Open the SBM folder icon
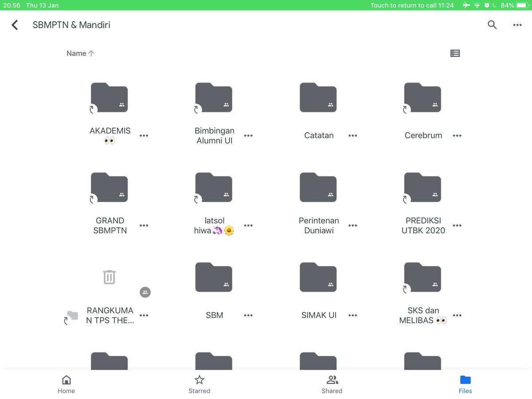Screen dimensions: 532x399 pyautogui.click(x=214, y=277)
